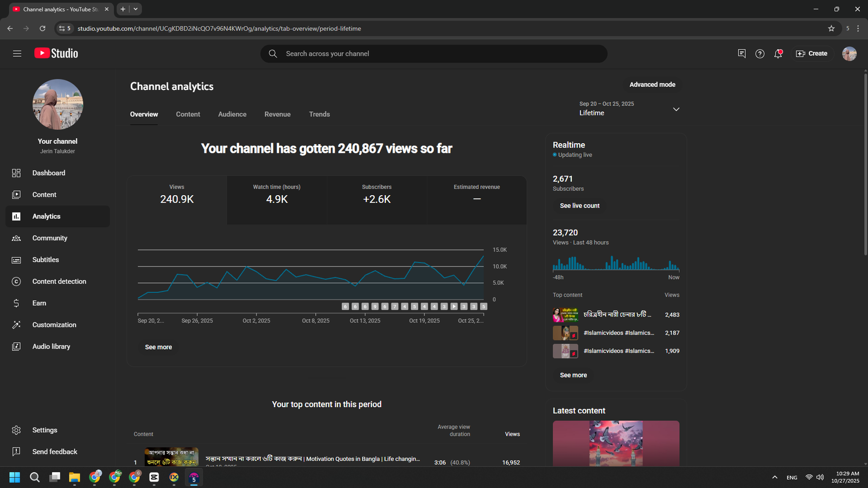Reload the page in the browser
The width and height of the screenshot is (868, 488).
click(x=42, y=28)
